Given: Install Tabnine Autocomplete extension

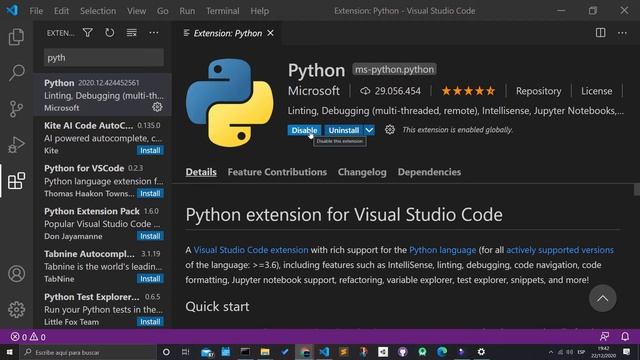Looking at the screenshot, I should (150, 279).
